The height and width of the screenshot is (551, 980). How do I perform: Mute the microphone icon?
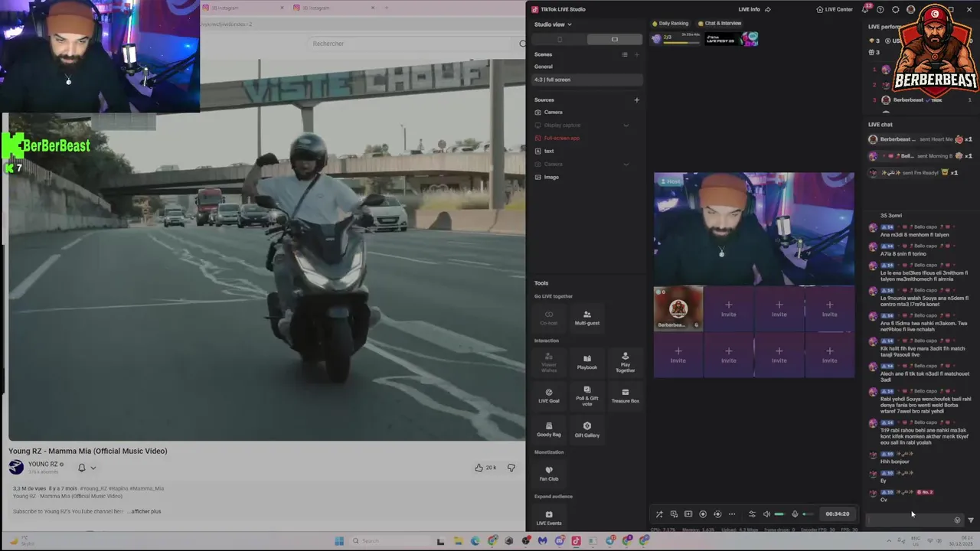(x=795, y=514)
